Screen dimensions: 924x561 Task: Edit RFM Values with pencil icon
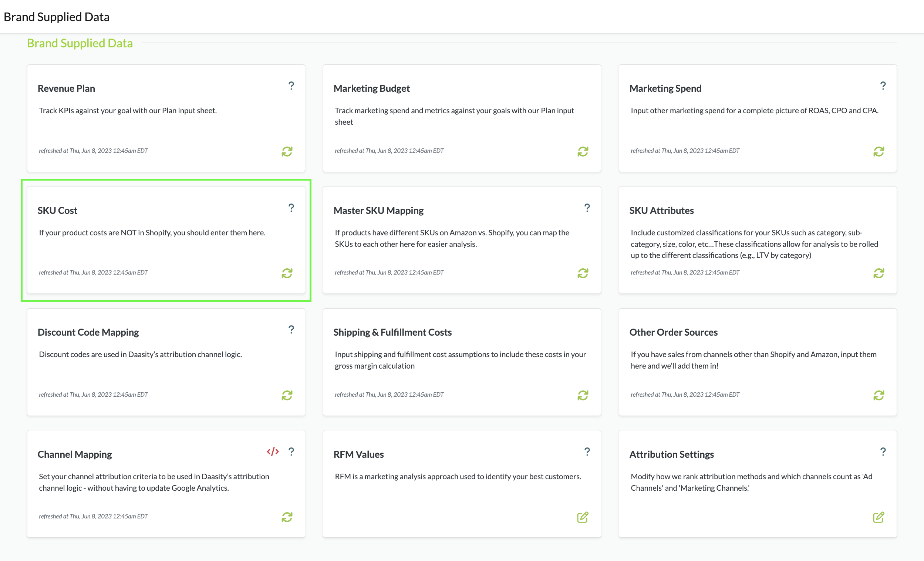(583, 517)
